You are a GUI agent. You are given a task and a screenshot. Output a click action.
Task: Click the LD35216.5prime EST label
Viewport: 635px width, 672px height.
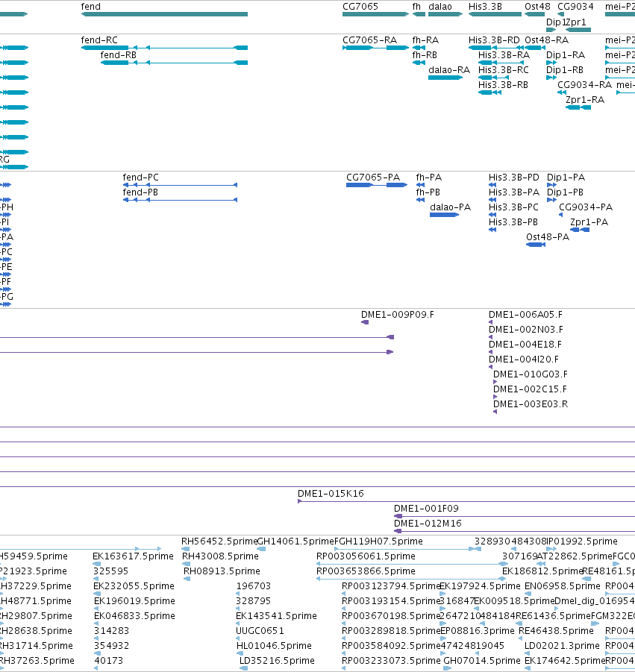tap(277, 661)
